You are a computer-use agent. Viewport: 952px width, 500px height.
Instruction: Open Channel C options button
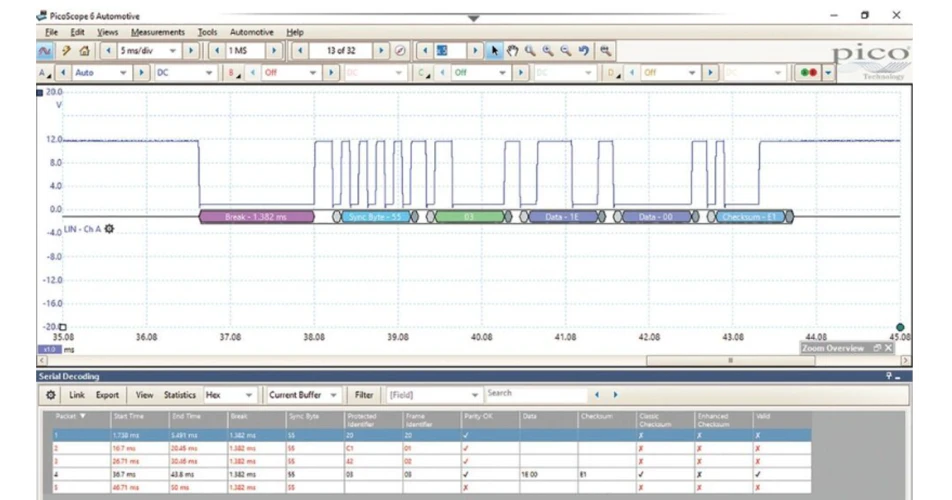423,73
